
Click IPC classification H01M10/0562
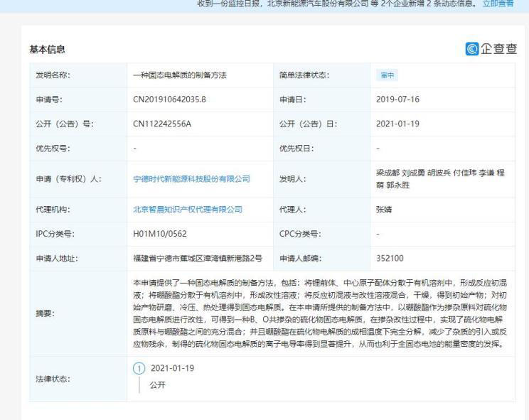[161, 234]
